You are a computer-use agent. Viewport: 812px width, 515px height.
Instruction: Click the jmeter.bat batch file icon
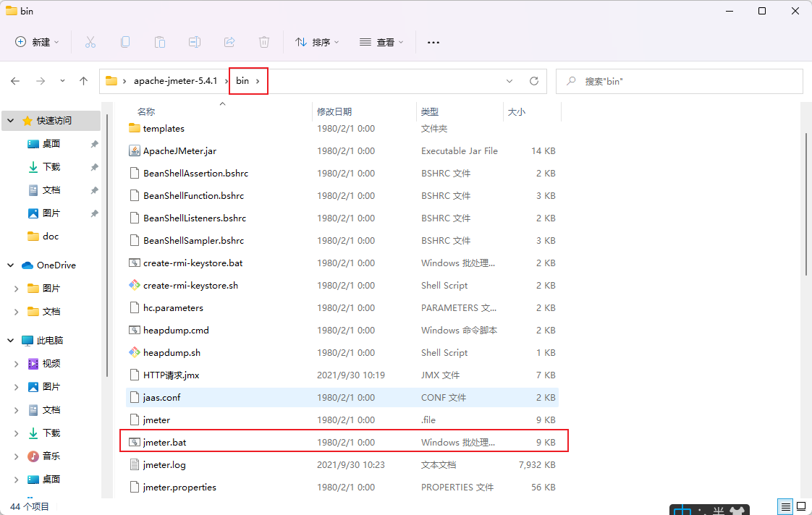pyautogui.click(x=134, y=442)
